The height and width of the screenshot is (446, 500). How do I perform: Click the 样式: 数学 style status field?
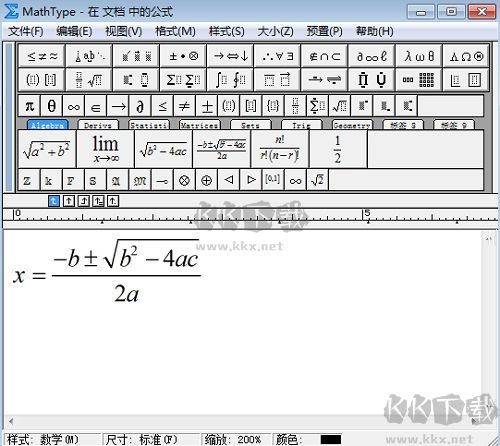point(52,439)
